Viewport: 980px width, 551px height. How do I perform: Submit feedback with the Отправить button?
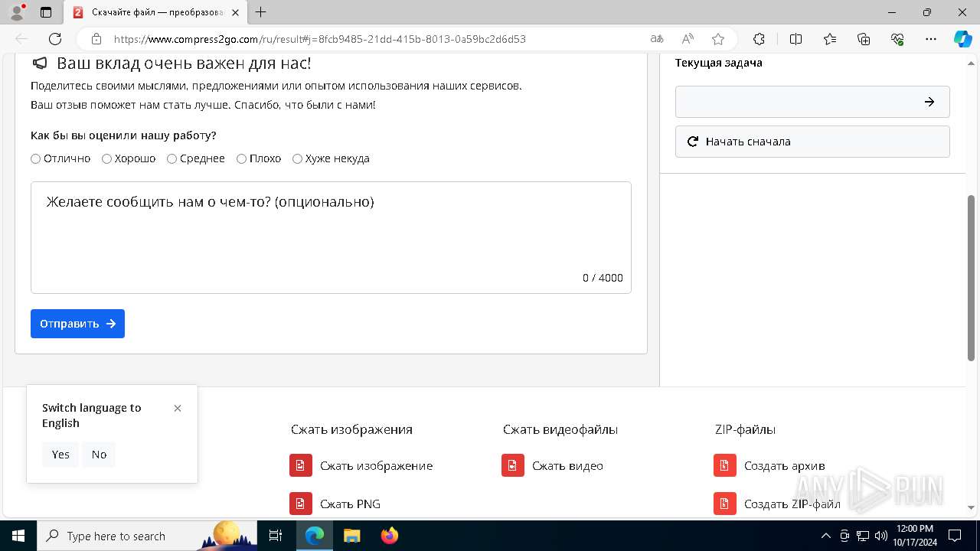[x=77, y=324]
